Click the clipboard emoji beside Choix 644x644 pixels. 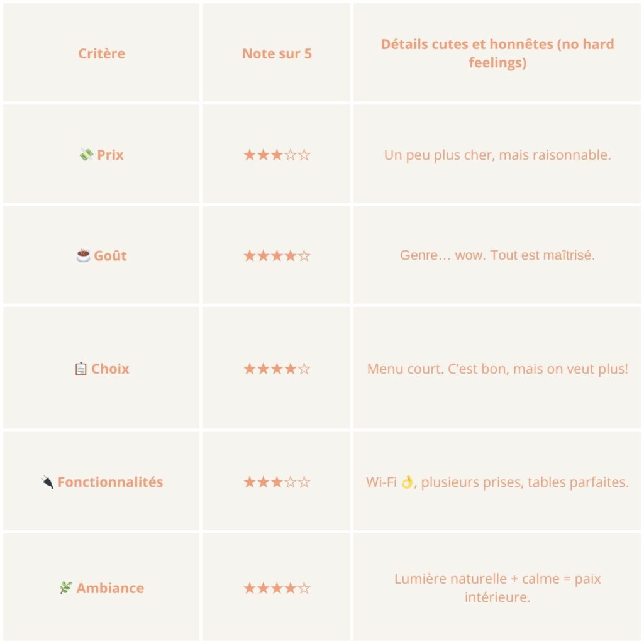pyautogui.click(x=80, y=369)
